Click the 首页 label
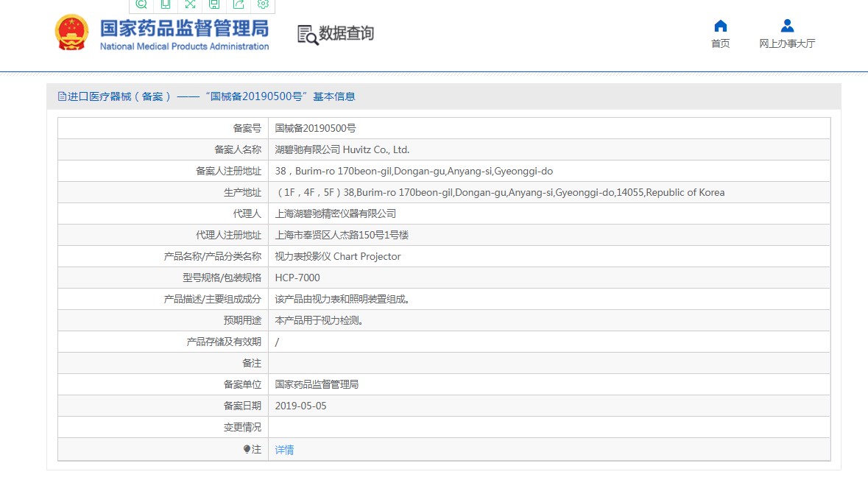The width and height of the screenshot is (868, 480). click(720, 43)
